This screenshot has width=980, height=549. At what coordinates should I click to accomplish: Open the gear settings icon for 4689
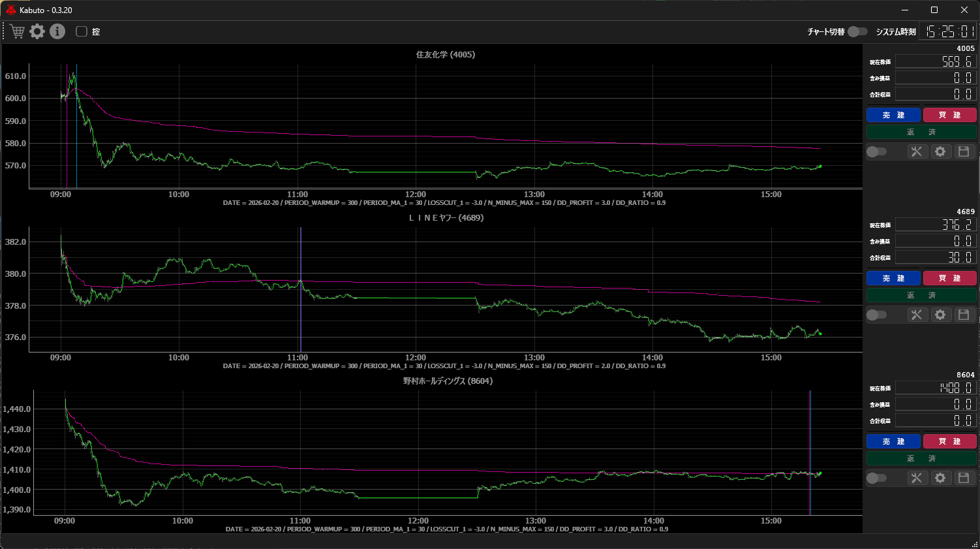pyautogui.click(x=940, y=315)
